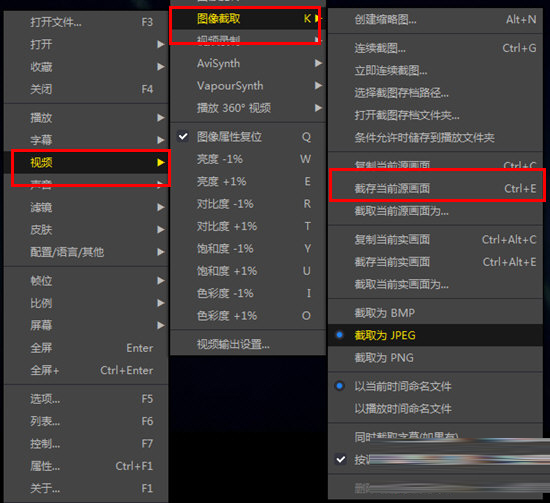Expand the 比例 submenu

point(86,303)
